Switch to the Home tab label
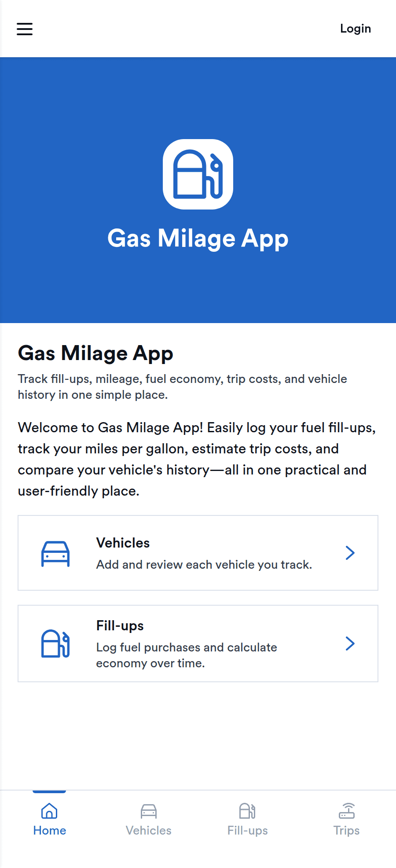Screen dimensions: 396x868 tap(50, 831)
